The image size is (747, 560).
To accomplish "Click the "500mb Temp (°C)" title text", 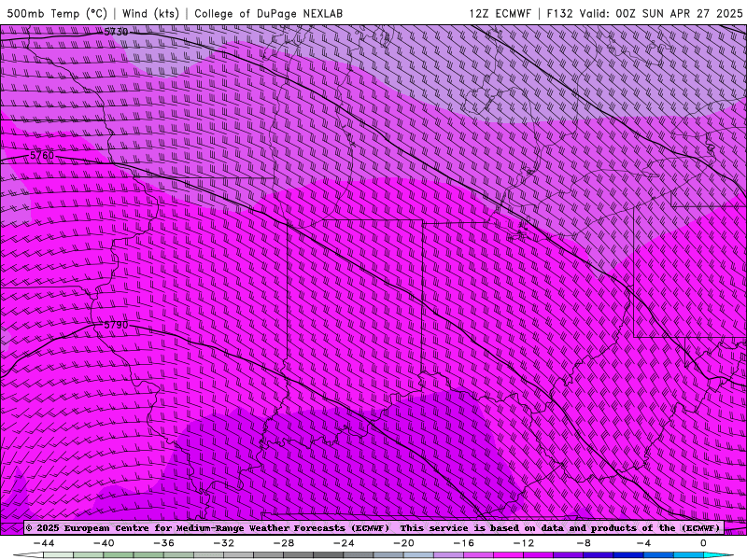I will click(x=57, y=13).
